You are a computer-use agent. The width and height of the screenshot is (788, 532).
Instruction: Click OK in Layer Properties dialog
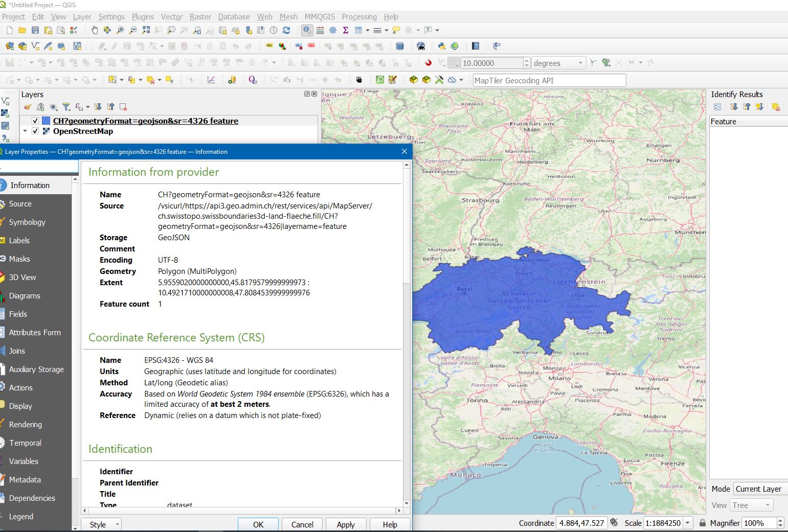258,524
